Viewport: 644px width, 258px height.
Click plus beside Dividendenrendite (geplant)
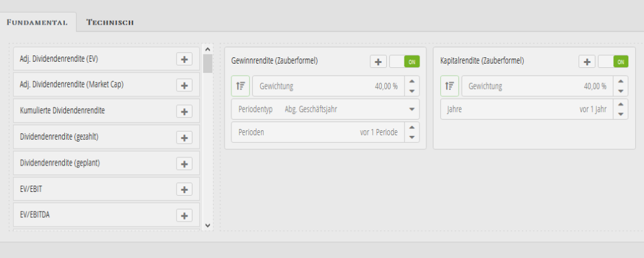(x=184, y=164)
